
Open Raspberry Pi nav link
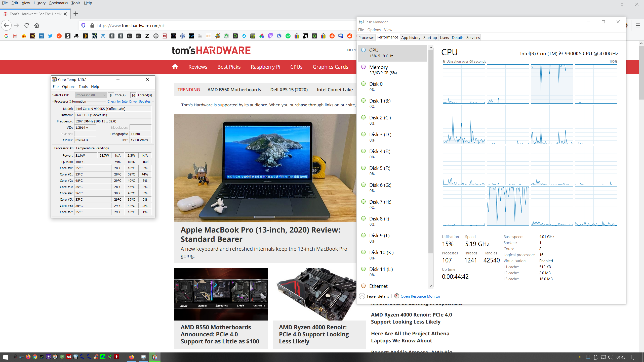pyautogui.click(x=265, y=67)
